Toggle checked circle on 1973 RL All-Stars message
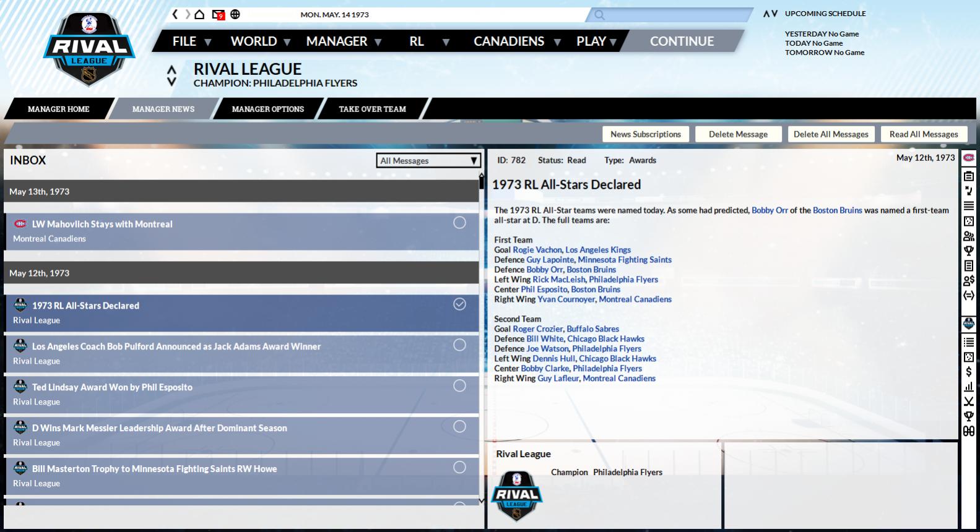Viewport: 980px width, 532px height. [459, 304]
